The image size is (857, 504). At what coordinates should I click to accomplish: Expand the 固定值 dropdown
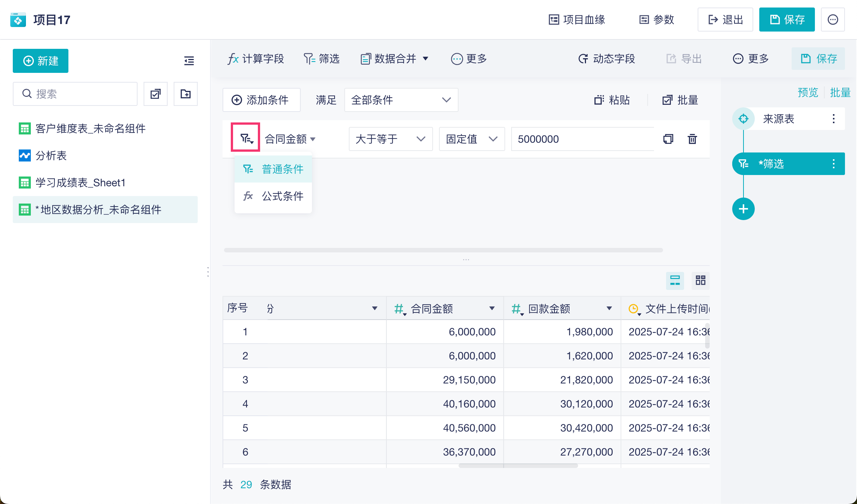coord(471,139)
